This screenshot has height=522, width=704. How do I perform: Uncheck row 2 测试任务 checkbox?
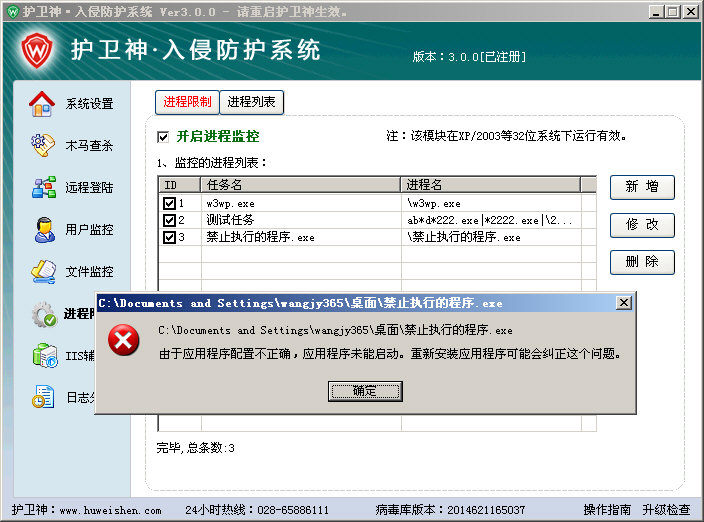click(x=169, y=220)
